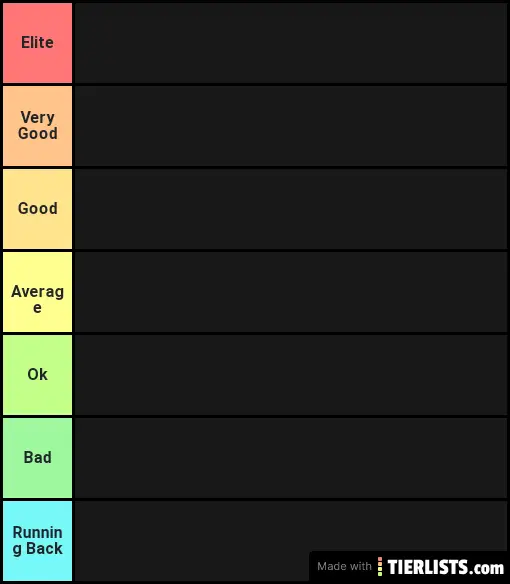Screen dimensions: 510x584
Task: Click the empty Ok tier row
Action: pyautogui.click(x=291, y=375)
